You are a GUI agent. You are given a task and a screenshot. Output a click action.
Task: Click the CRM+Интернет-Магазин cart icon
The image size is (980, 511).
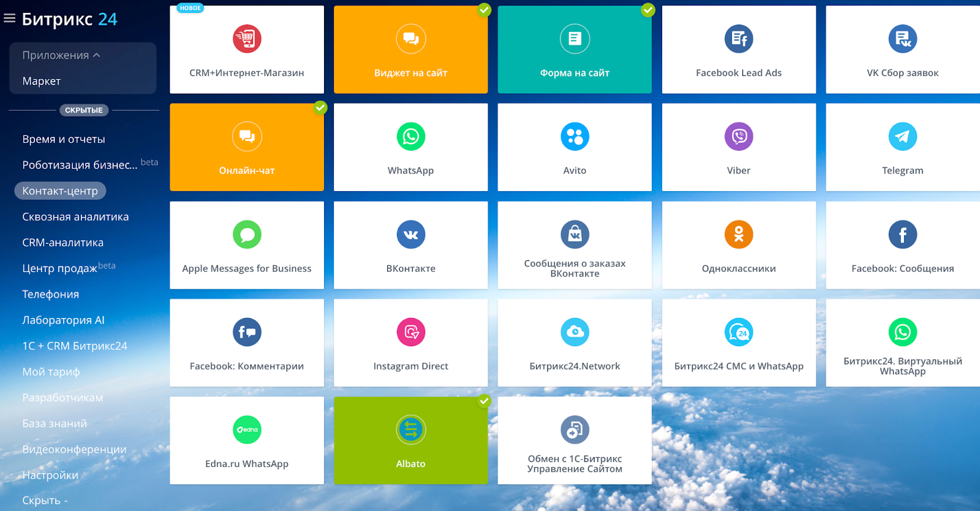(247, 39)
